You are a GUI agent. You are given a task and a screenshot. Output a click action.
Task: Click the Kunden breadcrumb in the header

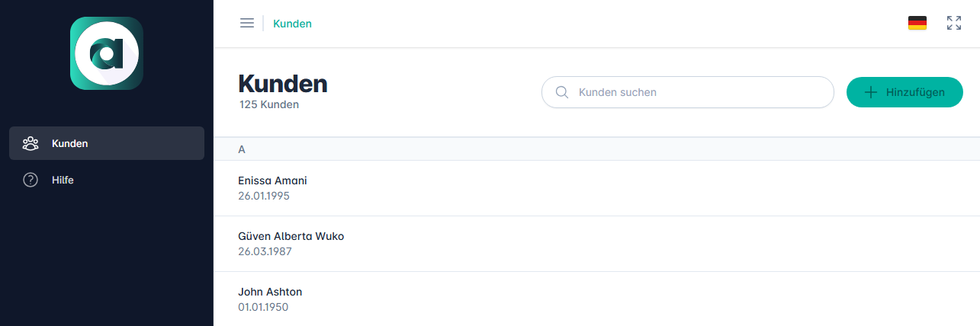(x=292, y=24)
